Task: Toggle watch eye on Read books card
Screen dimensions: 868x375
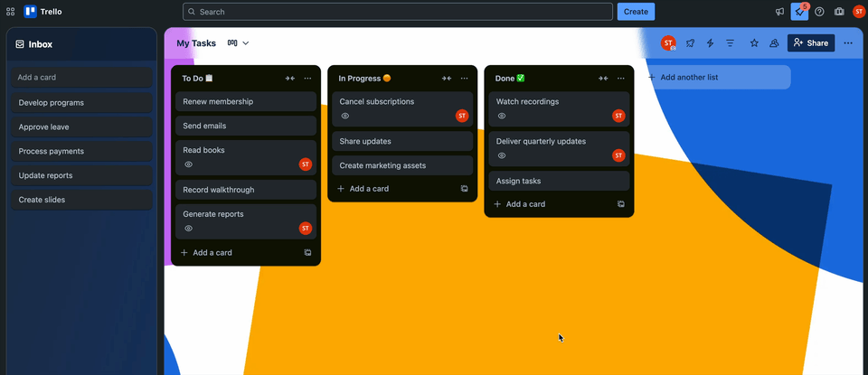Action: [x=188, y=164]
